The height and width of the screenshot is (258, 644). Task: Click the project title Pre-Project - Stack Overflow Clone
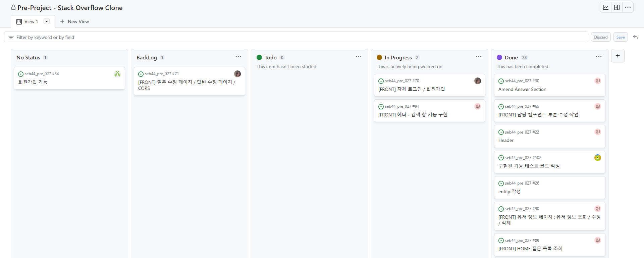(70, 8)
